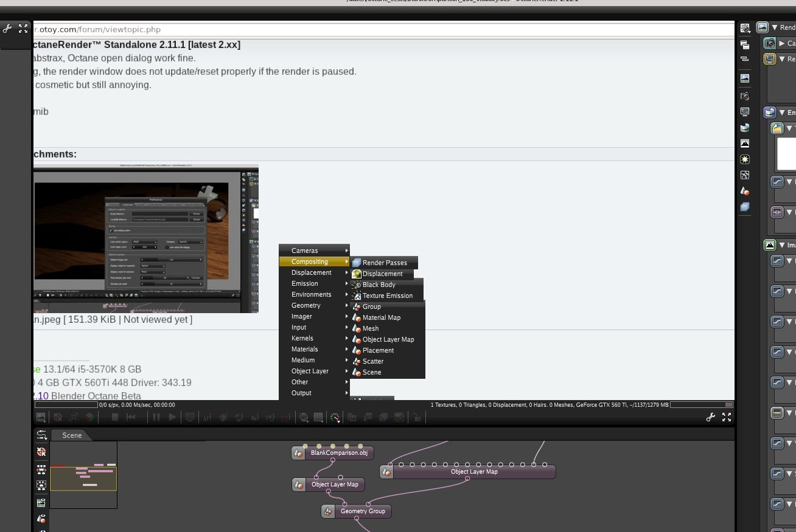This screenshot has height=532, width=796.
Task: Choose Scatter menu entry
Action: tap(388, 361)
